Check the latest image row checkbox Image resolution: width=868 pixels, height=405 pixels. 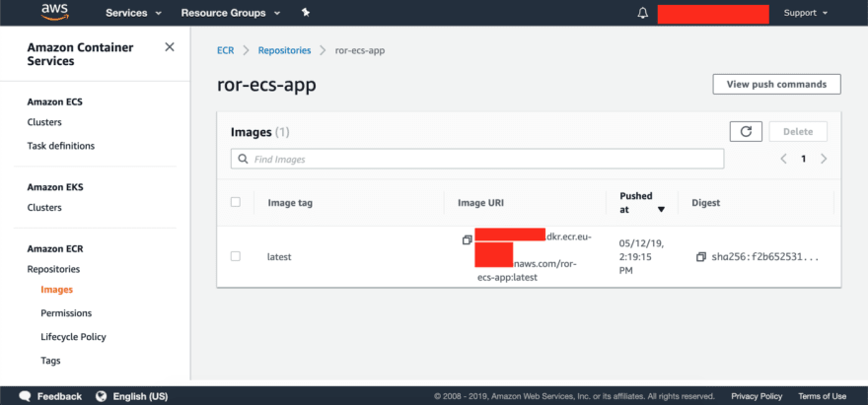tap(236, 257)
